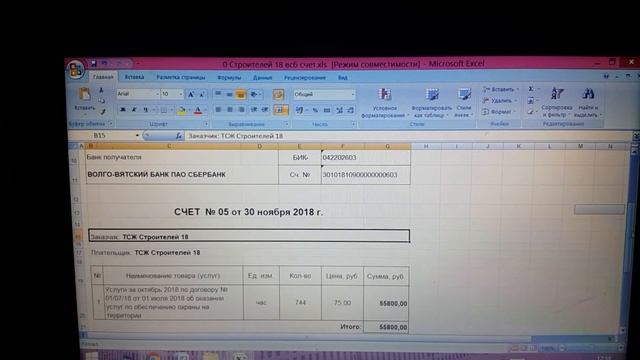Click the Merge and Center button
The image size is (640, 360).
pyautogui.click(x=280, y=109)
